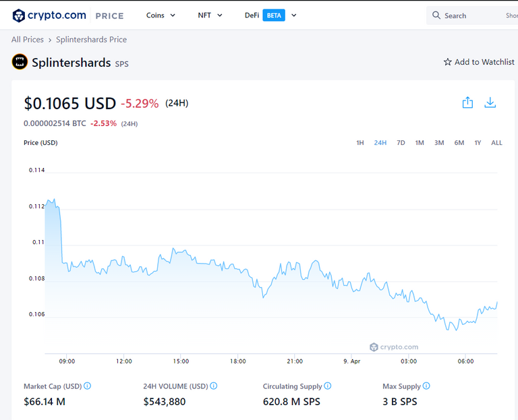The width and height of the screenshot is (518, 420).
Task: Show ALL time chart range
Action: point(496,143)
